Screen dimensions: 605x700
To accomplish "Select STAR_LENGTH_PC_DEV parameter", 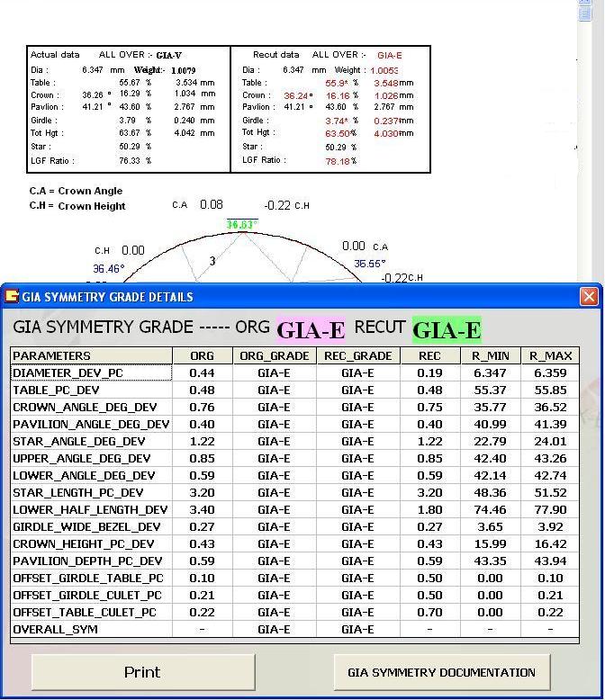I will 91,493.
